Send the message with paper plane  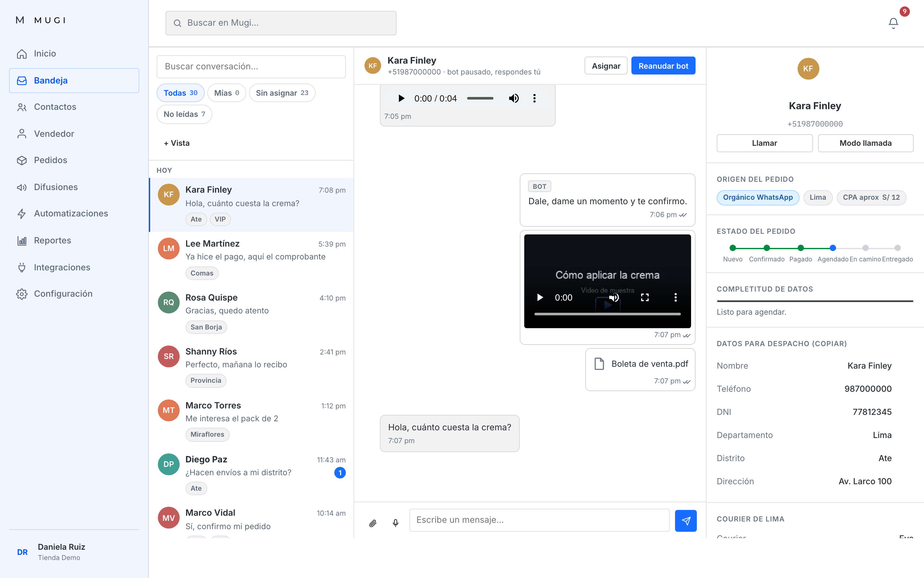[x=686, y=521]
